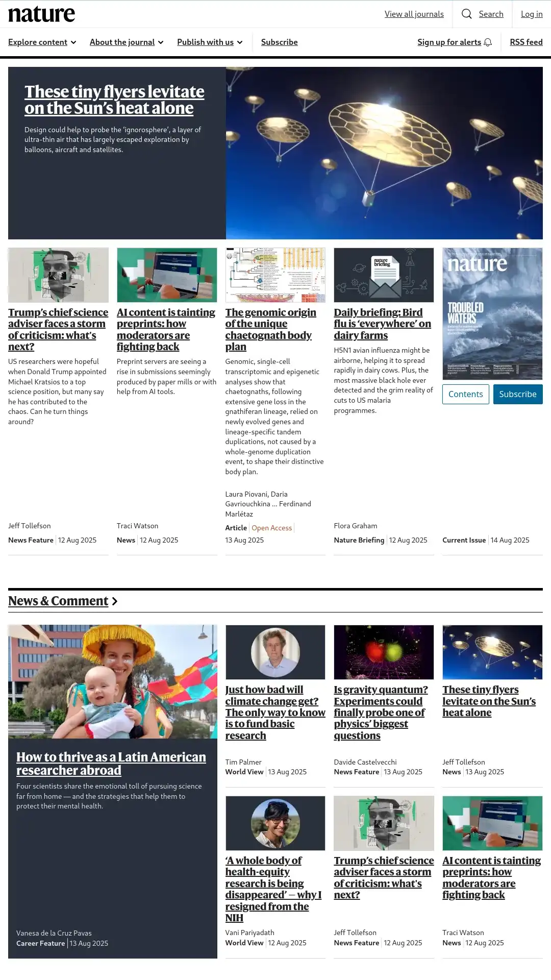Click author name Flora Graham
Screen dimensions: 551x980
(356, 526)
